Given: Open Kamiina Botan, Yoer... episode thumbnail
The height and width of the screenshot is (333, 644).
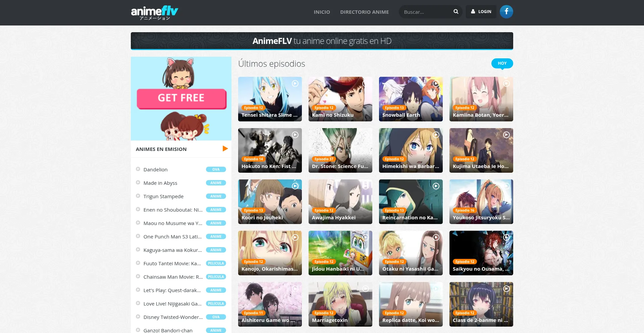Looking at the screenshot, I should [x=481, y=99].
